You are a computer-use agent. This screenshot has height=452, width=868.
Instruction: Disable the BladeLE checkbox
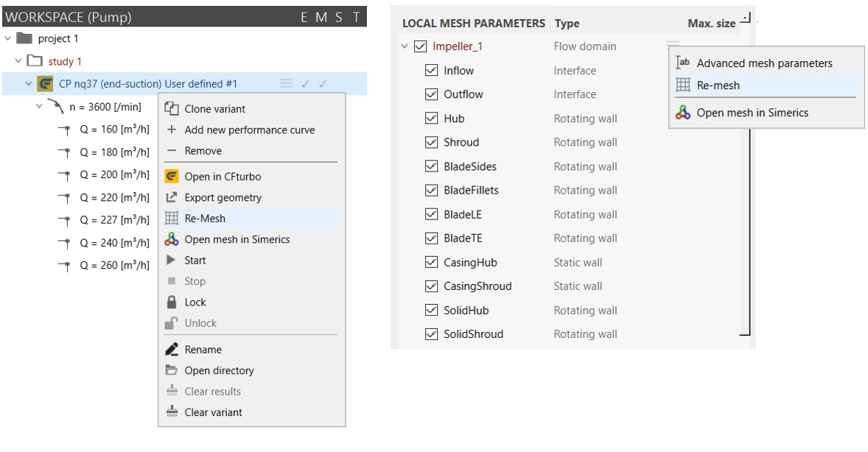tap(431, 214)
